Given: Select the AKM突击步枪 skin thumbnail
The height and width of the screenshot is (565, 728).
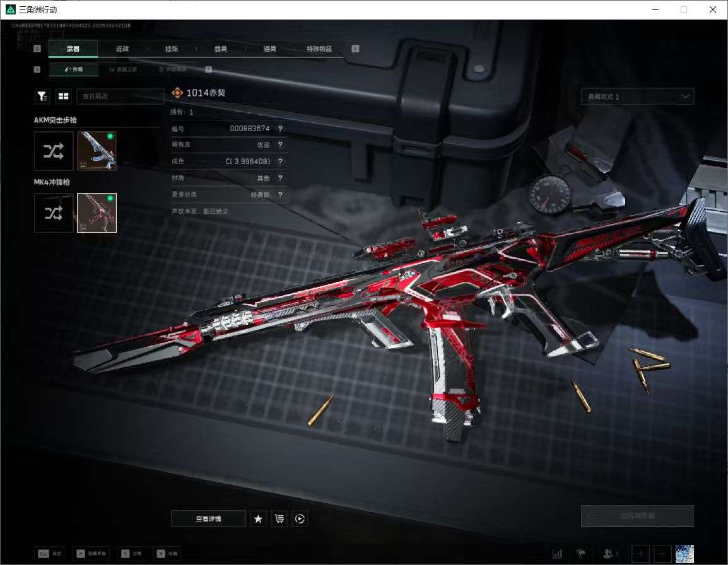Looking at the screenshot, I should (97, 151).
